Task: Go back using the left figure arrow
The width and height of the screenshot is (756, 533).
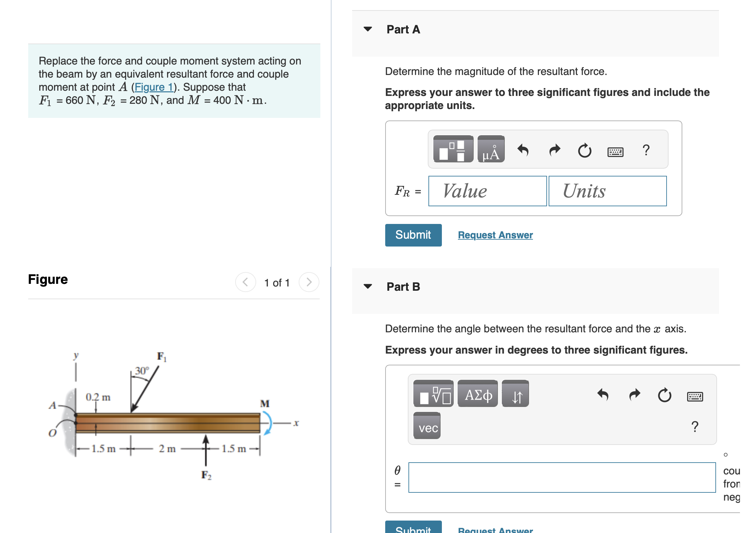Action: click(245, 282)
